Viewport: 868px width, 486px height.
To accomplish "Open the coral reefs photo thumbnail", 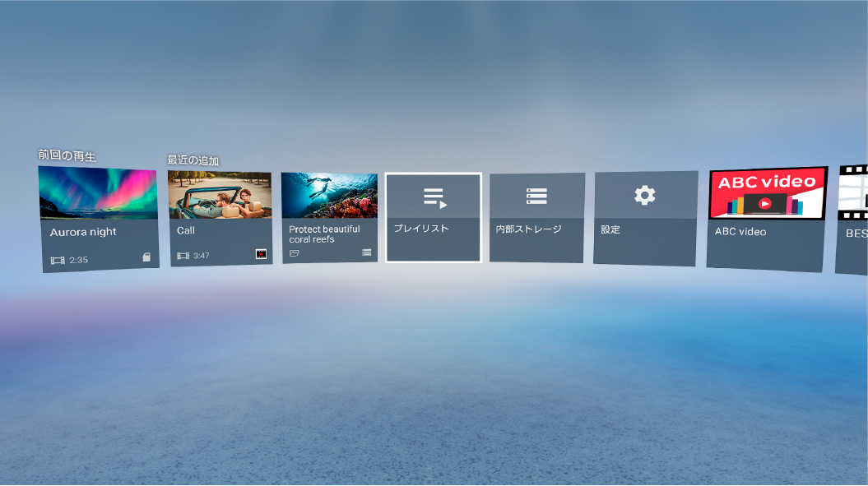I will tap(329, 196).
